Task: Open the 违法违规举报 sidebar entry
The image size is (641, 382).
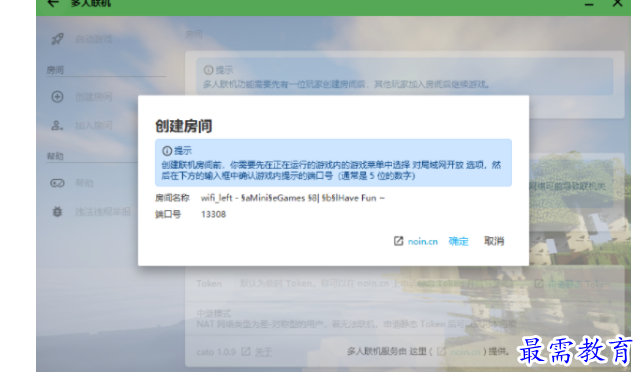Action: [103, 212]
